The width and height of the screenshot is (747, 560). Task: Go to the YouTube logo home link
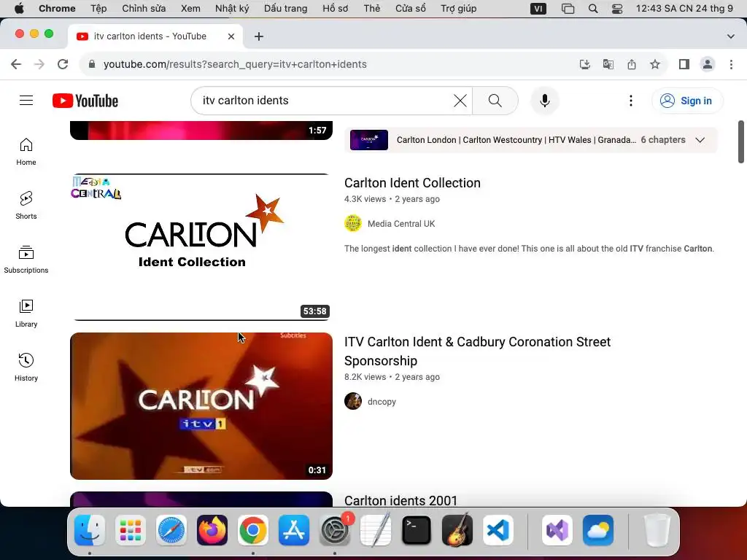[x=85, y=101]
